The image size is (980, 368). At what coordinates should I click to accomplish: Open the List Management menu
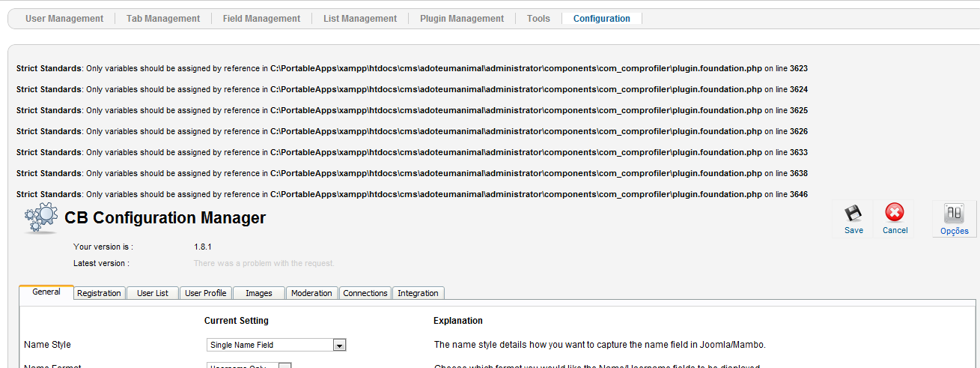[x=360, y=19]
